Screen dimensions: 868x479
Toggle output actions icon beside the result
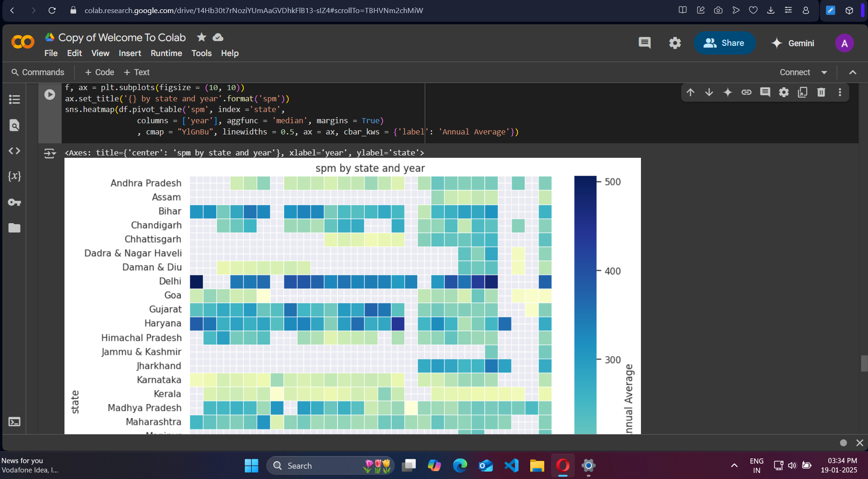50,153
